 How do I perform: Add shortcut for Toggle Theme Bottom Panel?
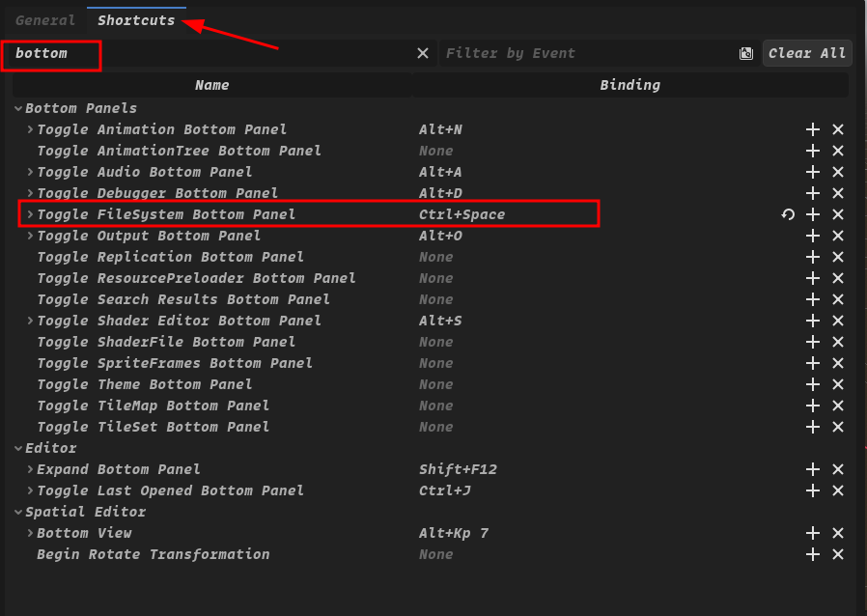[x=813, y=384]
